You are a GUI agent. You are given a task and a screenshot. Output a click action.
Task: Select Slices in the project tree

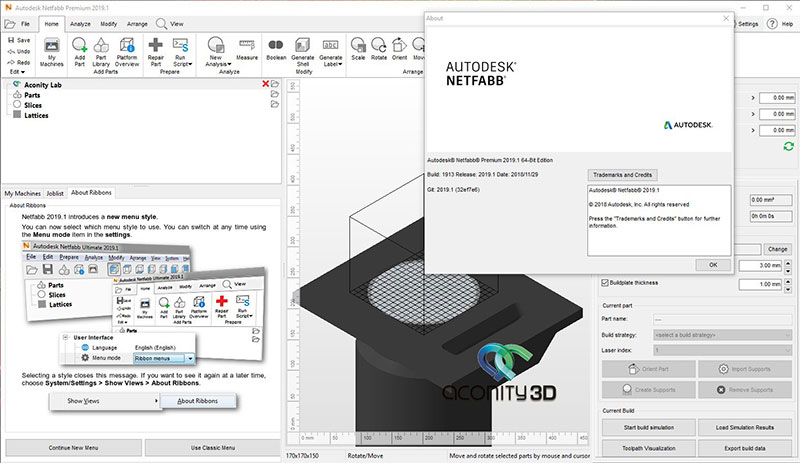click(33, 105)
